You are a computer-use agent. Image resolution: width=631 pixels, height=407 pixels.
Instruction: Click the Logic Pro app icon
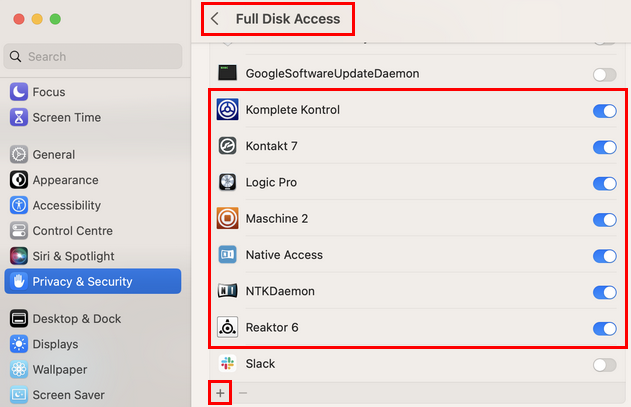click(x=227, y=183)
